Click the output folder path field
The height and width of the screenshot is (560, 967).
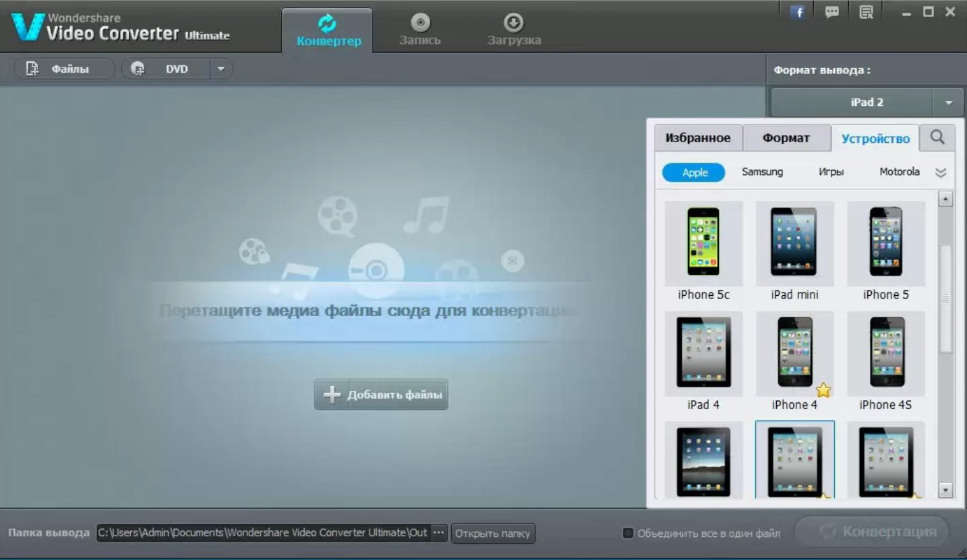[x=263, y=533]
